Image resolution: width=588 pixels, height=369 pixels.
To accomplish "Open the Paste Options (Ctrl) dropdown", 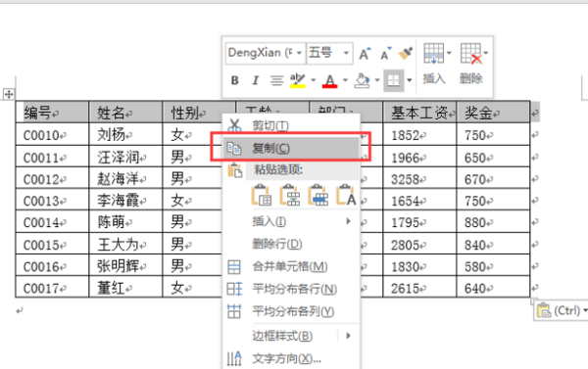I will click(561, 311).
